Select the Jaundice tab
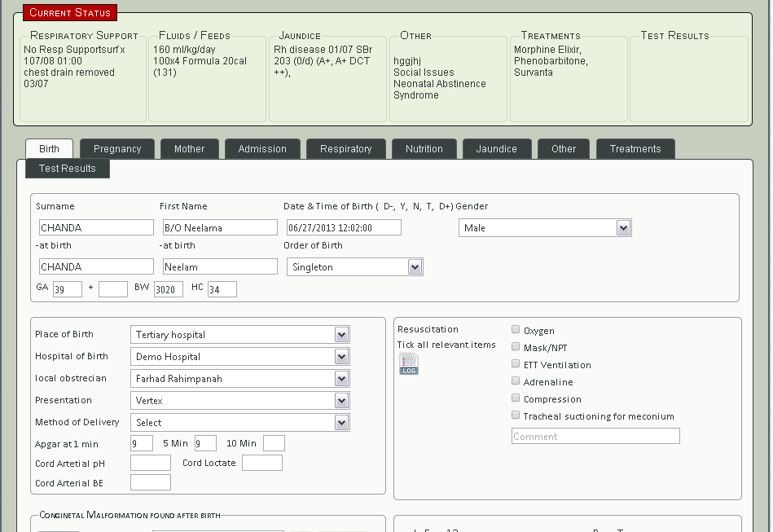The height and width of the screenshot is (532, 773). click(x=496, y=149)
